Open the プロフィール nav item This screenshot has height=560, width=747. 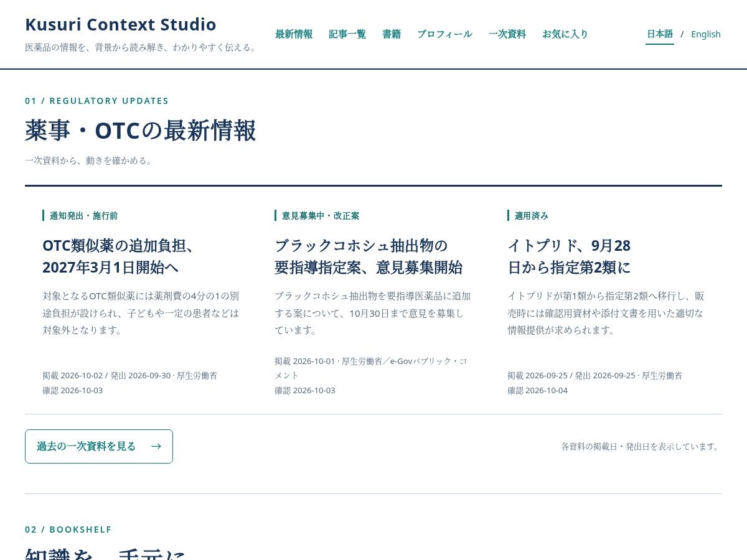pos(444,34)
